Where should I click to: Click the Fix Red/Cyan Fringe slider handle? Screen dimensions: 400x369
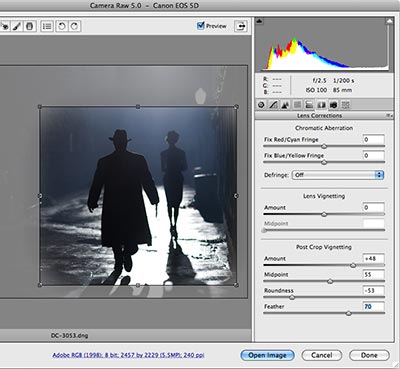pos(324,146)
